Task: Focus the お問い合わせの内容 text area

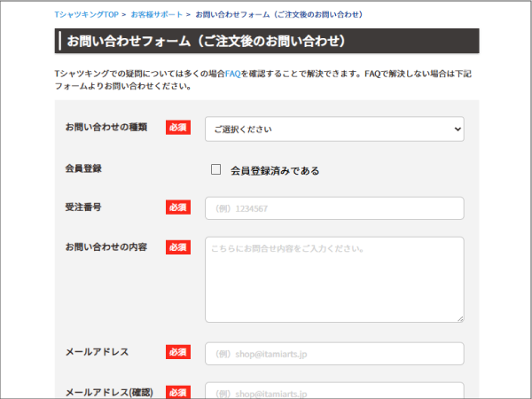Action: (334, 279)
